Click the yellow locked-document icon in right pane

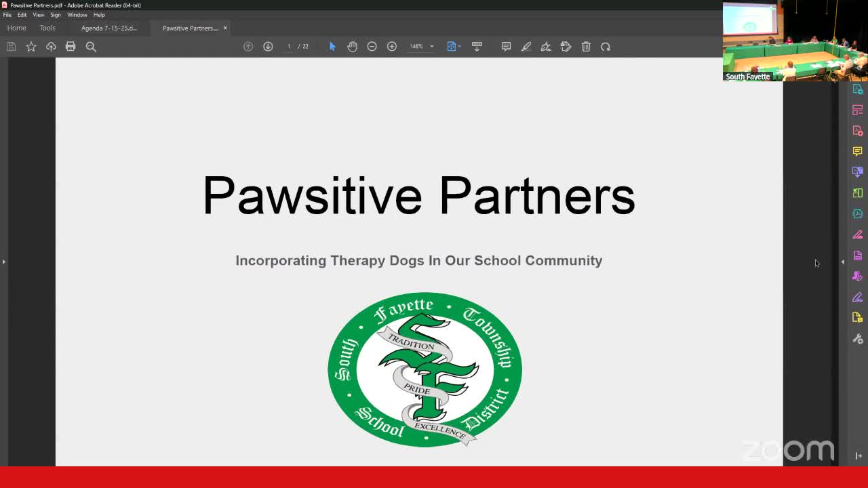click(x=857, y=317)
